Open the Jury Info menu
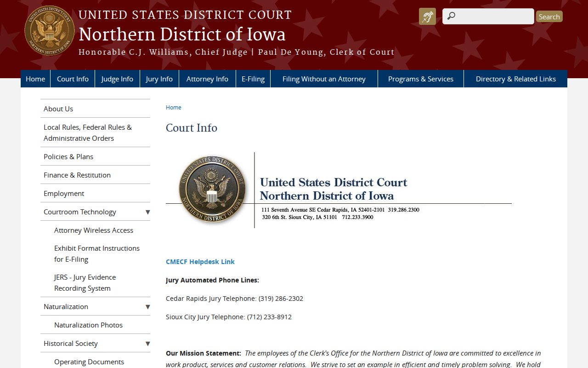The image size is (588, 368). point(159,79)
